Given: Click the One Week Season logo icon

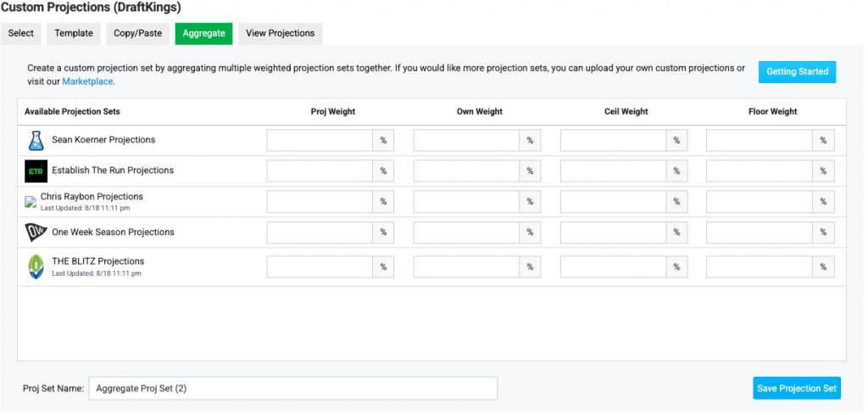Looking at the screenshot, I should tap(36, 233).
